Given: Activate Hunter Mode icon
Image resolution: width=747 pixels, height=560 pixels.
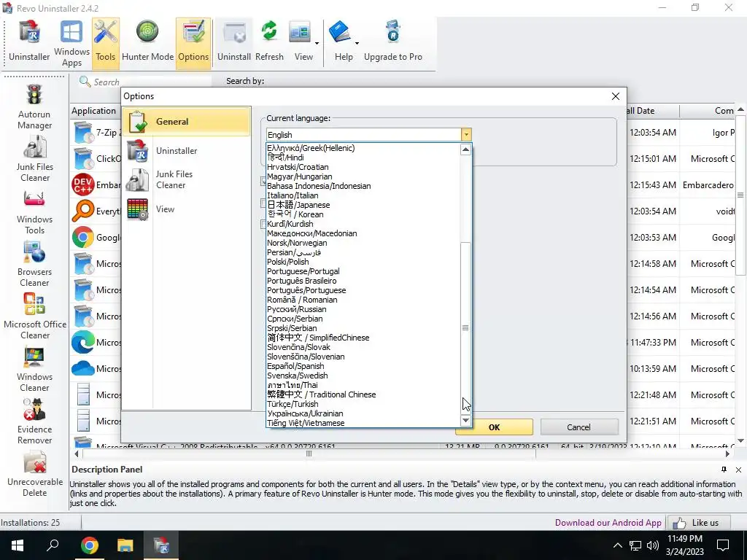Looking at the screenshot, I should click(x=147, y=42).
